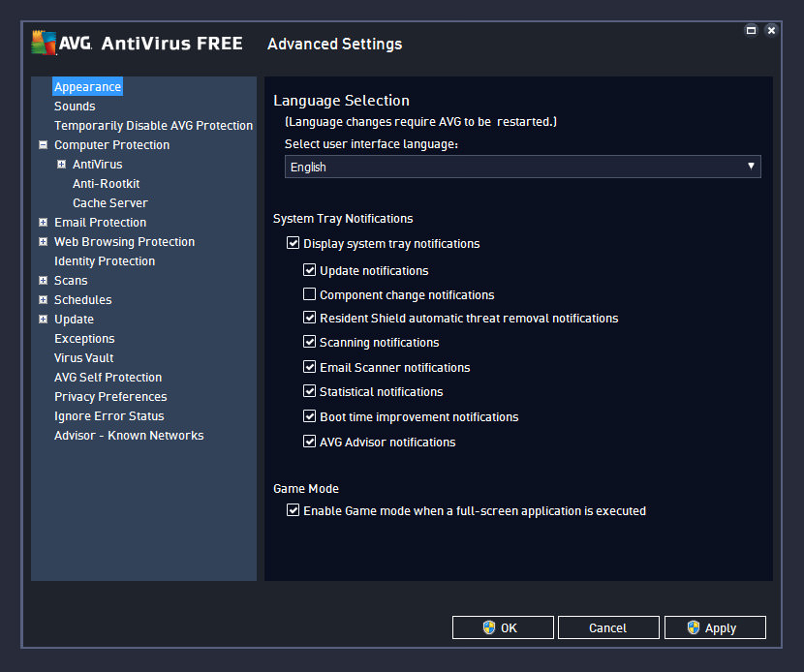Image resolution: width=804 pixels, height=672 pixels.
Task: Toggle Display system tray notifications checkbox
Action: [293, 243]
